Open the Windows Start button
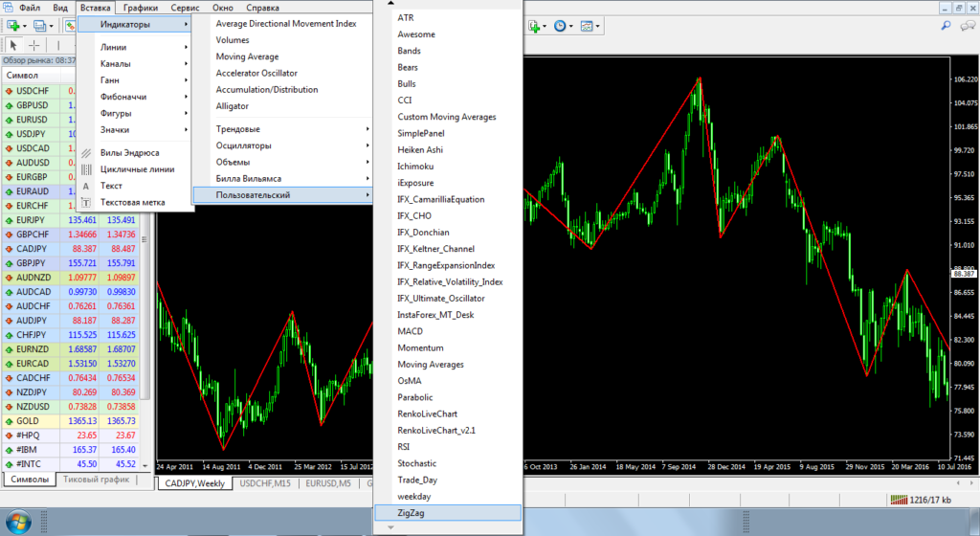The height and width of the screenshot is (536, 980). pos(17,522)
